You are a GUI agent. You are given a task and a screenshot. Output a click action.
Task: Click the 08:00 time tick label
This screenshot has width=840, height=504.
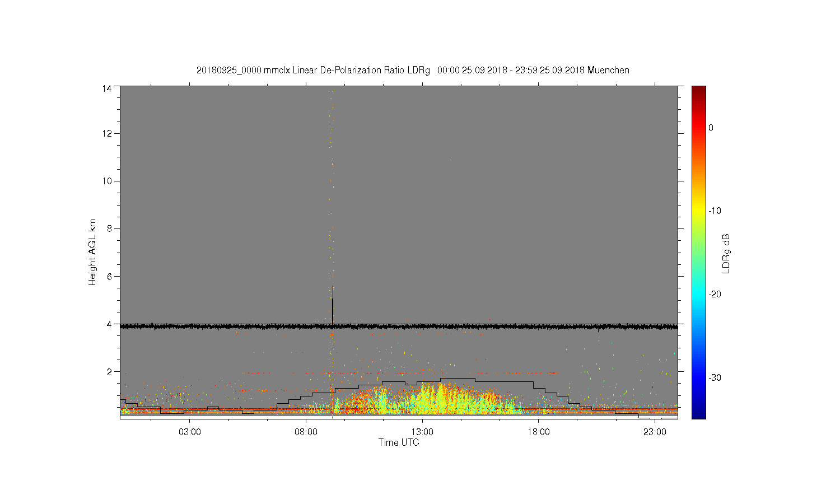pyautogui.click(x=306, y=432)
